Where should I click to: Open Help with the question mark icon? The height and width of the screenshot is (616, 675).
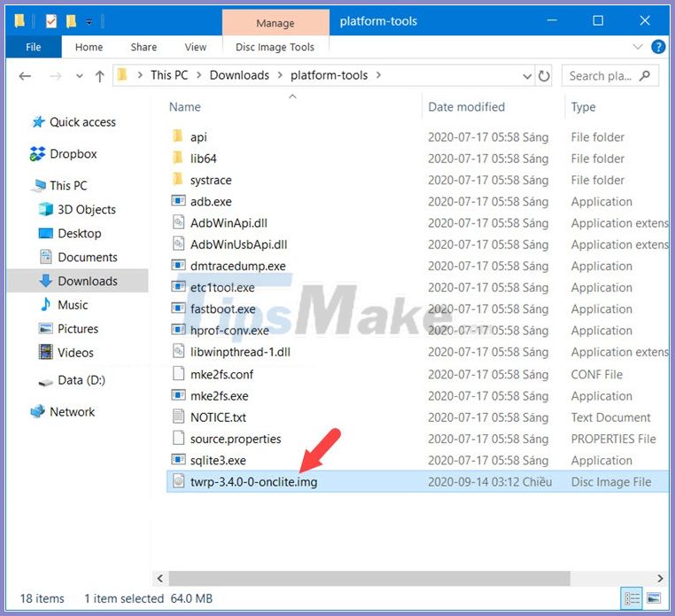tap(658, 46)
